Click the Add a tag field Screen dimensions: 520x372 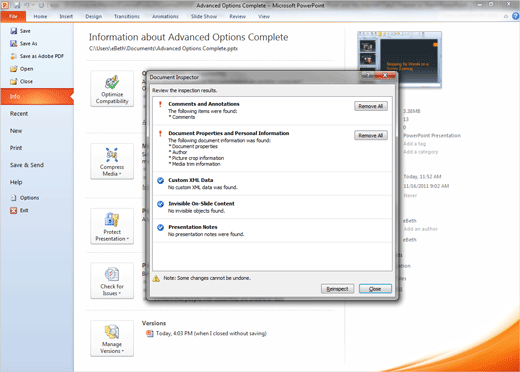click(x=414, y=144)
